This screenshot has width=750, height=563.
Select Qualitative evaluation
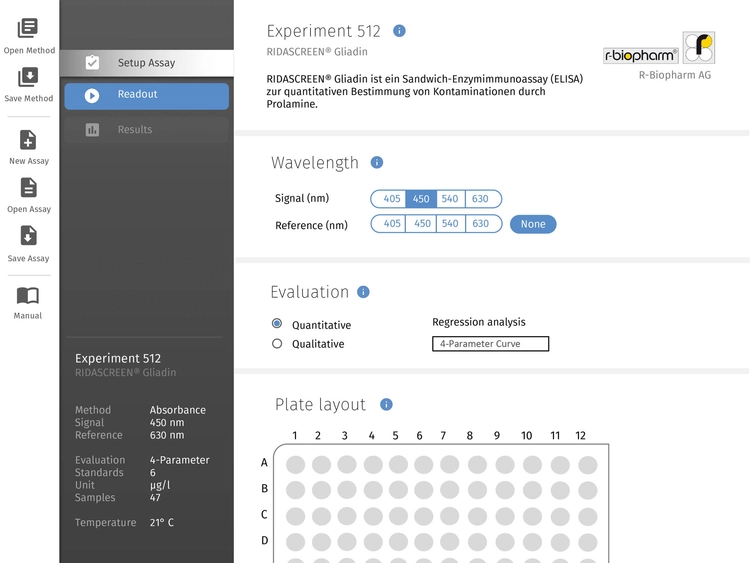[277, 344]
